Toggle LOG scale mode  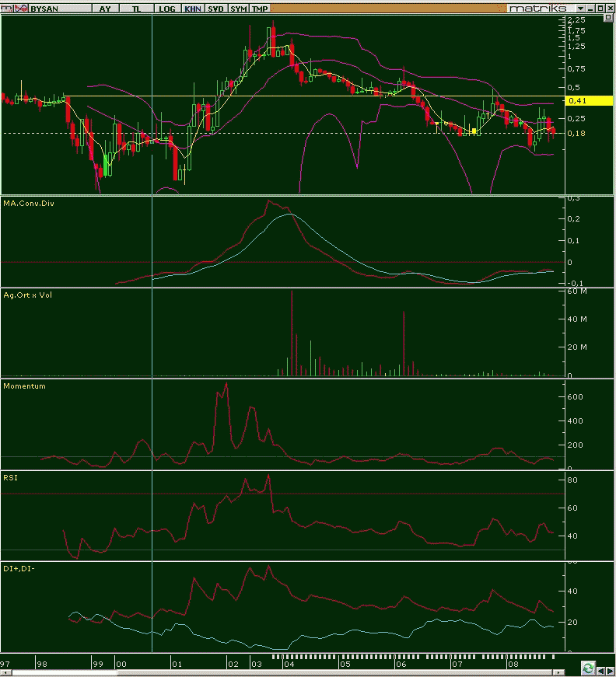[x=166, y=9]
